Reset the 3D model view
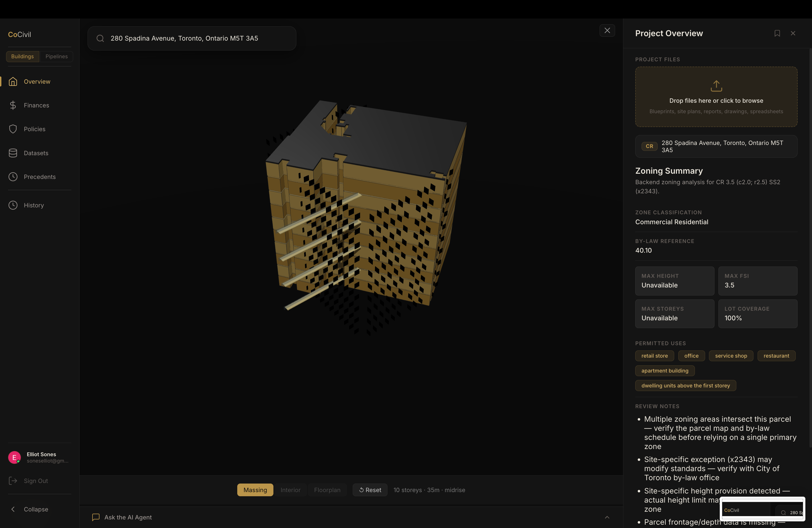 (x=370, y=490)
